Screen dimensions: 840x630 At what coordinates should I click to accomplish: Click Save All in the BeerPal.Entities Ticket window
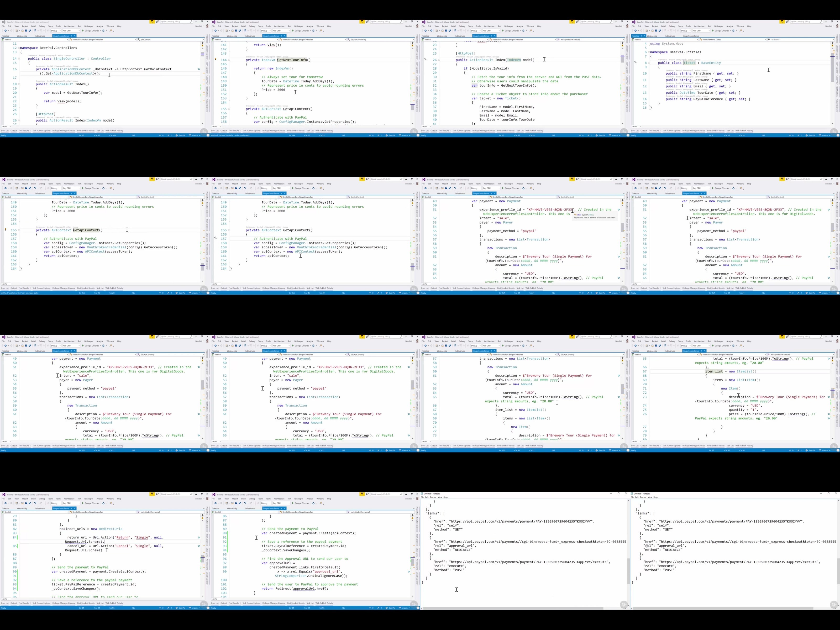tap(660, 31)
